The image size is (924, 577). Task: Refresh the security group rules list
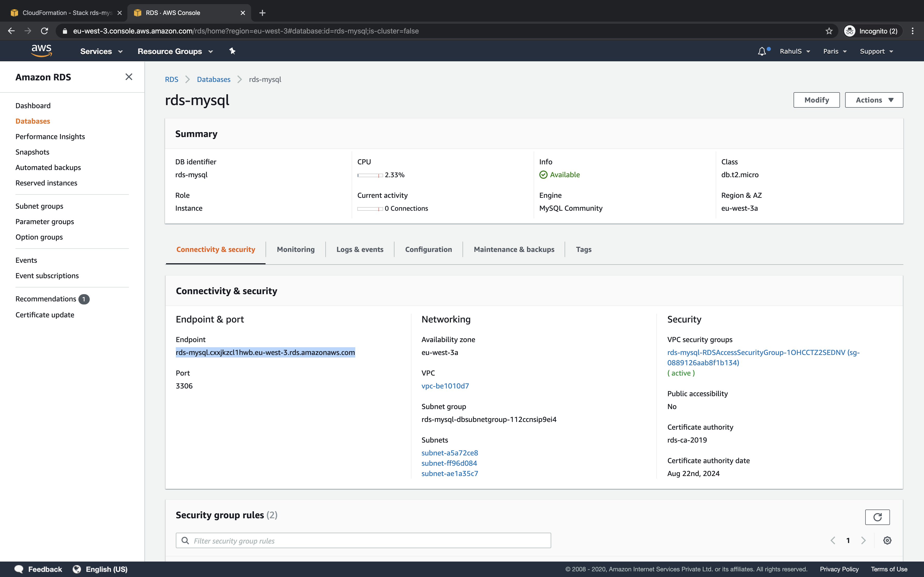877,517
